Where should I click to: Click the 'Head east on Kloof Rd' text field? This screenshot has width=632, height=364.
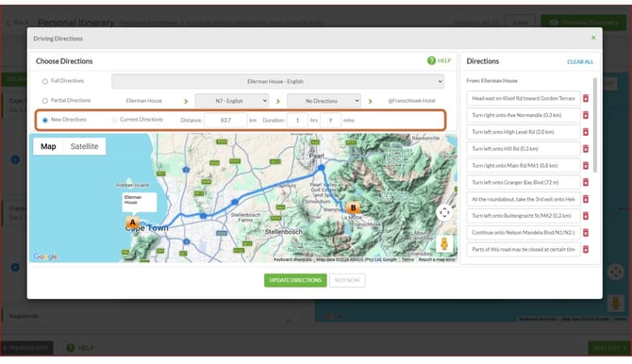click(x=524, y=98)
